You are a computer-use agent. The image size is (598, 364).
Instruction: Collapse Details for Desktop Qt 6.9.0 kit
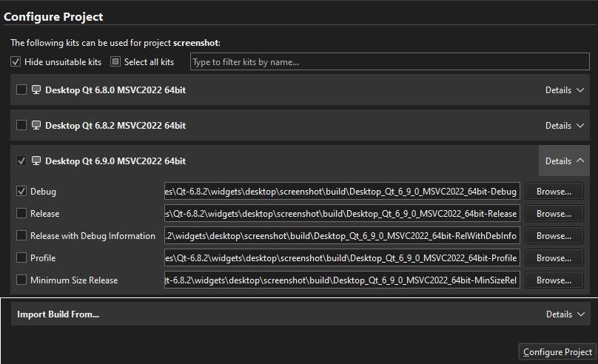pos(564,161)
